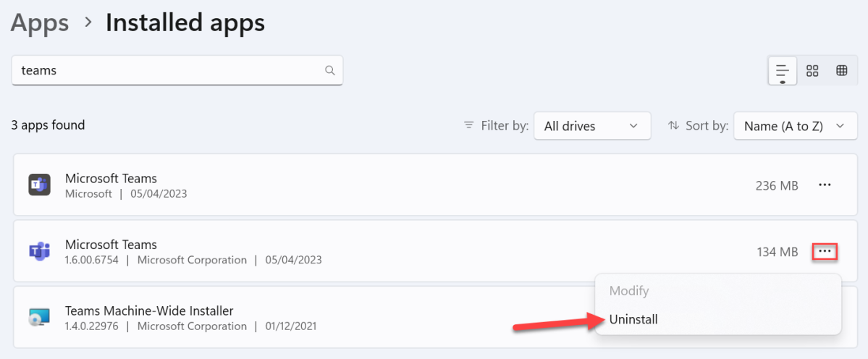The image size is (868, 359).
Task: Click the teams search text field
Action: click(x=177, y=70)
